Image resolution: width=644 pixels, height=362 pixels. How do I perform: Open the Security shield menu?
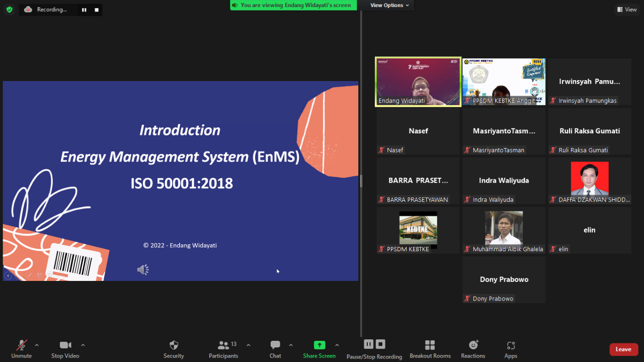coord(174,348)
